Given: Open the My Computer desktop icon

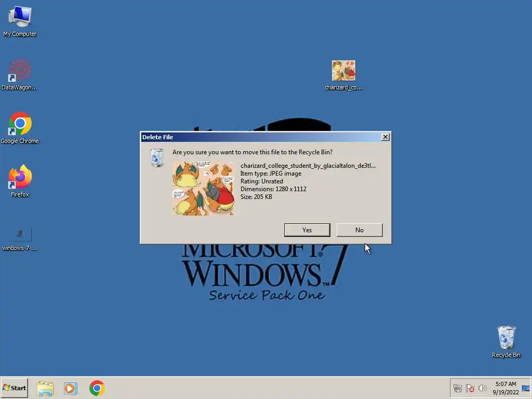Looking at the screenshot, I should [x=20, y=21].
